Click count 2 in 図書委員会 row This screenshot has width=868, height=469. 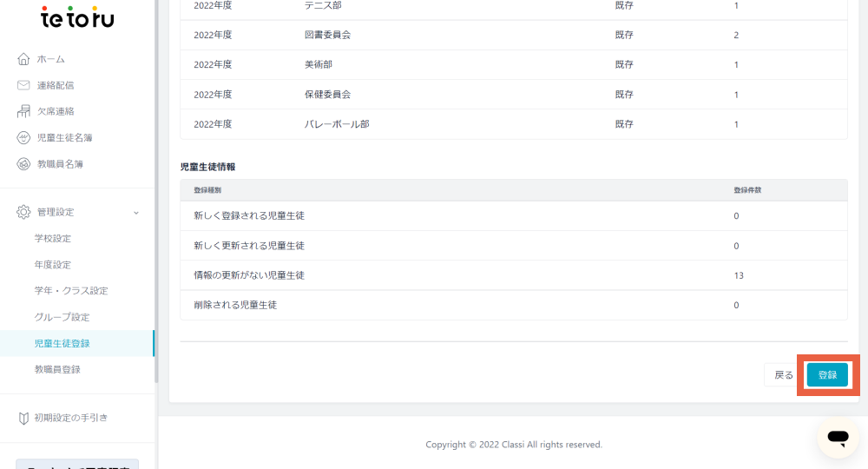pos(736,36)
